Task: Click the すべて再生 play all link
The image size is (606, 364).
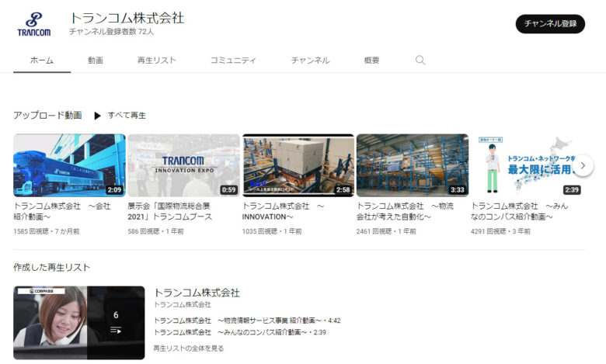Action: 127,116
